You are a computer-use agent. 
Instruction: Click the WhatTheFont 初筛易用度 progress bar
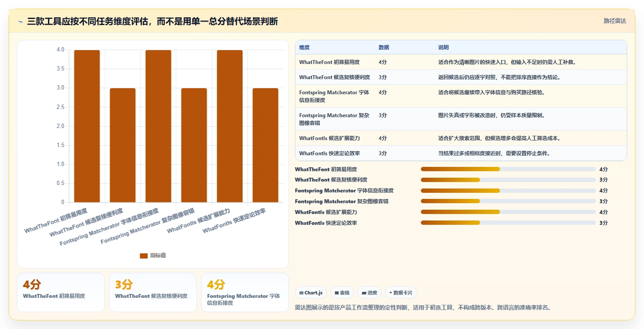508,169
